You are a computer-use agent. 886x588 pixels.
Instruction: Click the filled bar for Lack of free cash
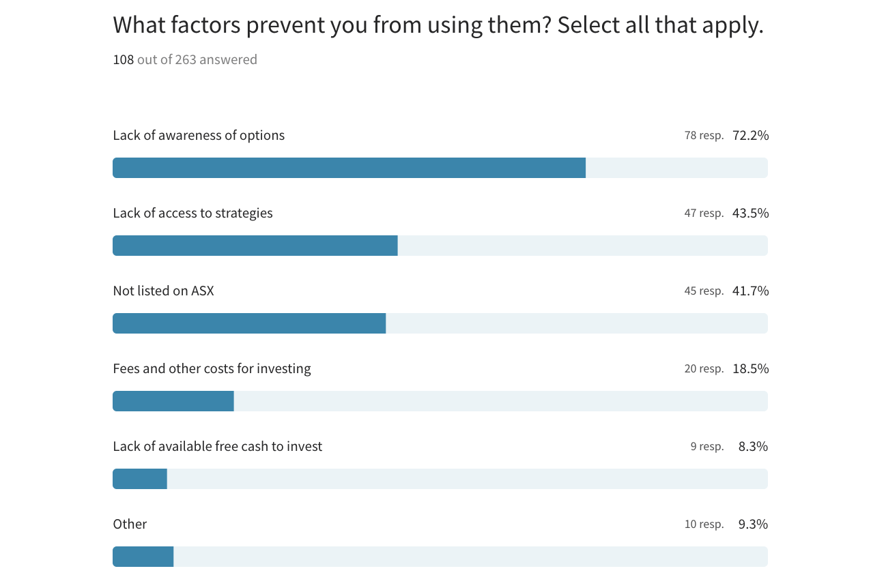[x=140, y=479]
